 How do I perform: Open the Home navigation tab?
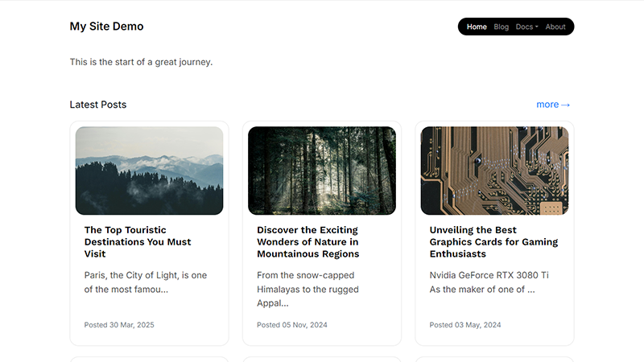(x=477, y=27)
